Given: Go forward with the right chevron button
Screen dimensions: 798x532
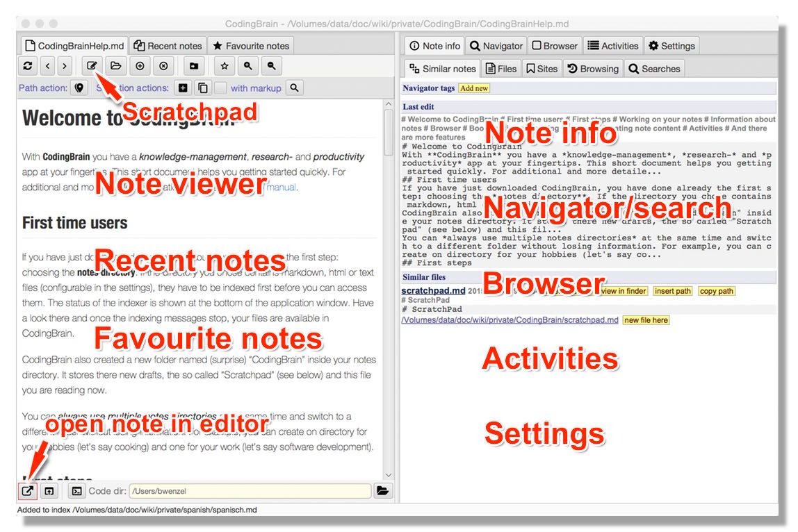Looking at the screenshot, I should click(65, 66).
